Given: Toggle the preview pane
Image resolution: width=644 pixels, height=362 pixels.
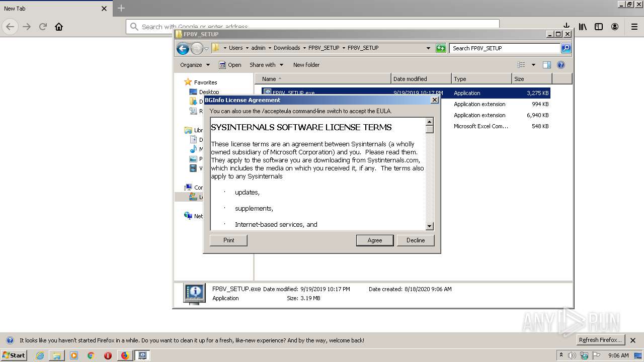Looking at the screenshot, I should coord(547,65).
